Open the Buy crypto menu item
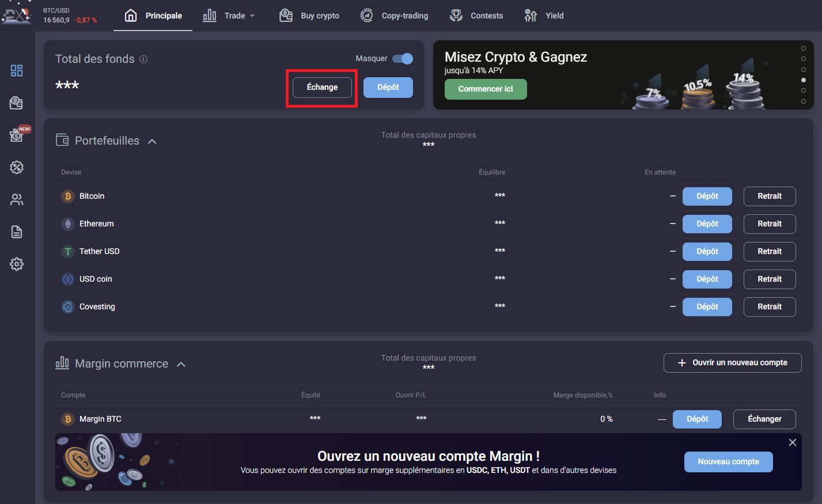Image resolution: width=822 pixels, height=504 pixels. pyautogui.click(x=309, y=16)
